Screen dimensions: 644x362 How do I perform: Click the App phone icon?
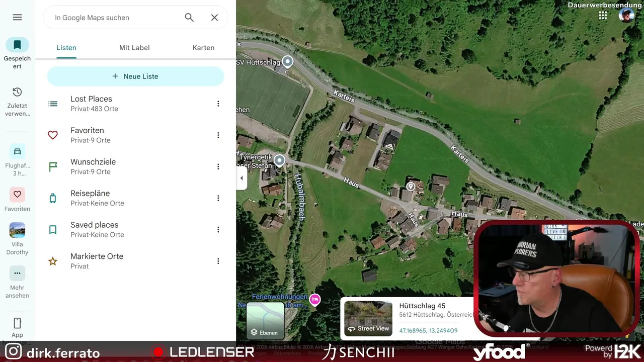(x=17, y=323)
